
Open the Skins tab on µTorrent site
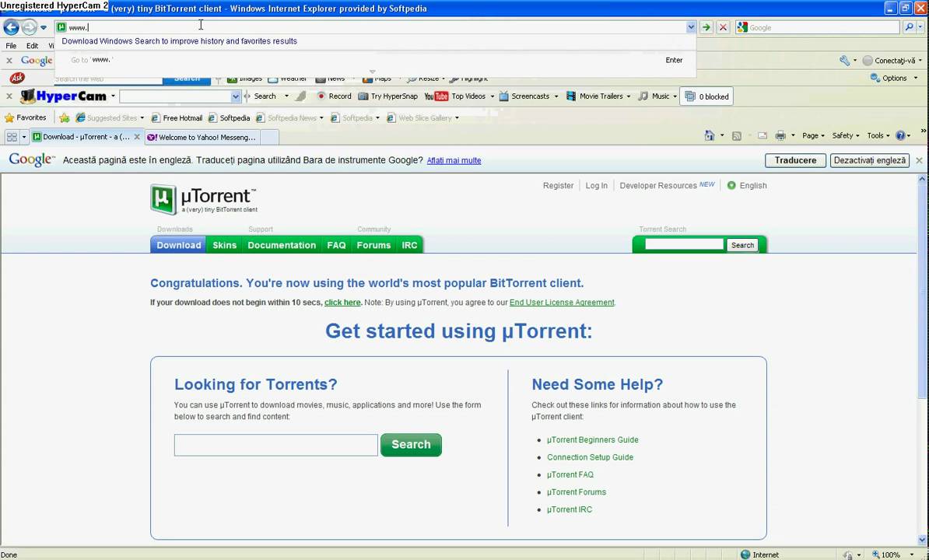225,245
